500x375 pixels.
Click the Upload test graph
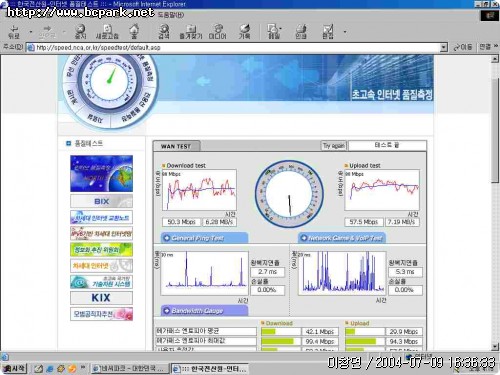(382, 190)
